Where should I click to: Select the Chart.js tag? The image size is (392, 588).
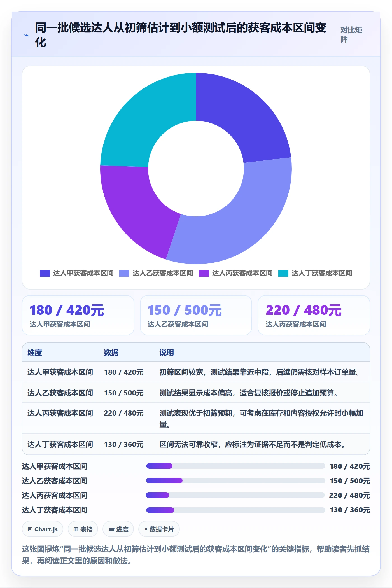pyautogui.click(x=43, y=529)
